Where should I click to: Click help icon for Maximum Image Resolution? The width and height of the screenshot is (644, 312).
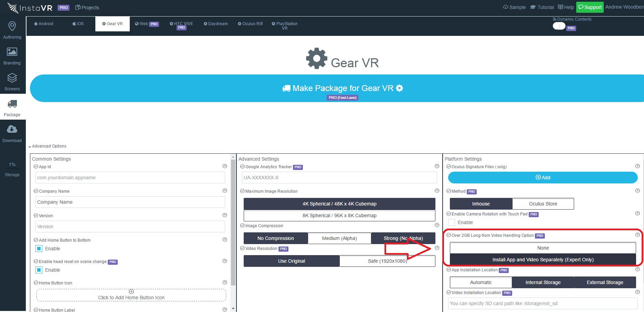point(437,191)
